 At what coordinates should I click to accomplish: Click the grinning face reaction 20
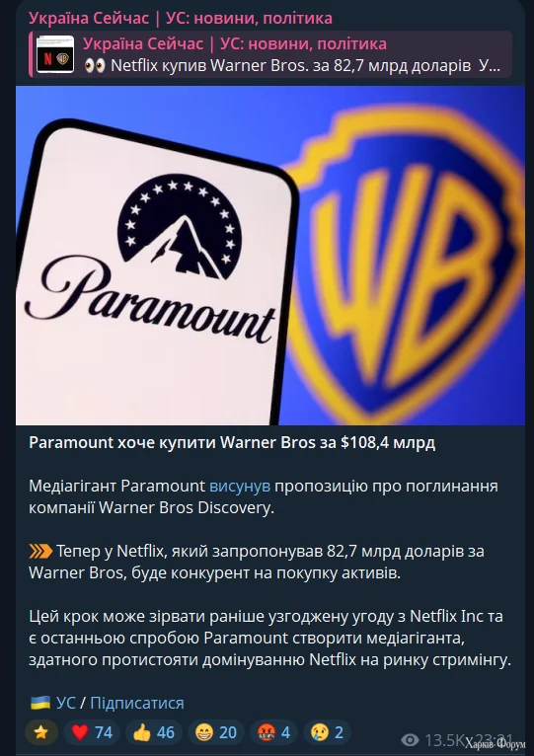(215, 732)
